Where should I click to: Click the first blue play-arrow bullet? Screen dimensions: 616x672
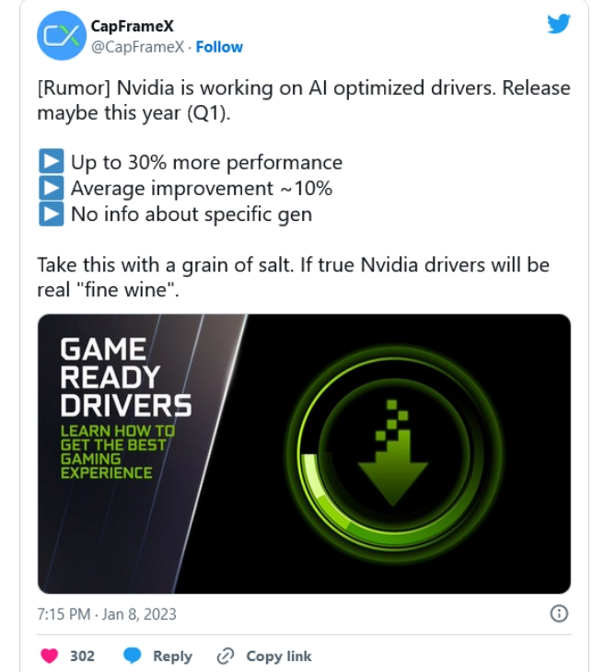(52, 162)
